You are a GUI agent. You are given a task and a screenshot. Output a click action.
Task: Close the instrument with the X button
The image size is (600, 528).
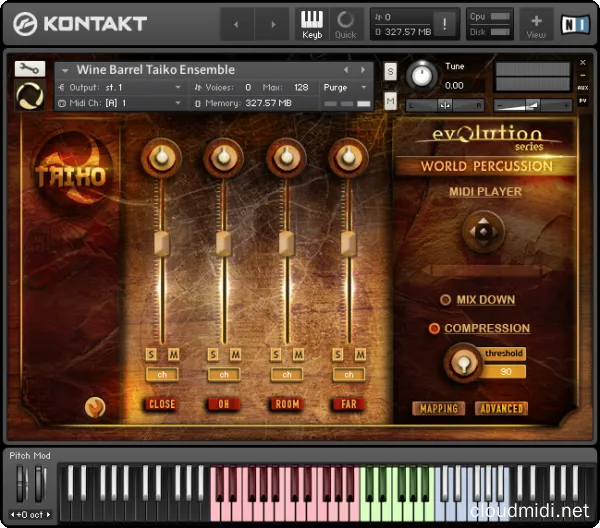pyautogui.click(x=582, y=62)
